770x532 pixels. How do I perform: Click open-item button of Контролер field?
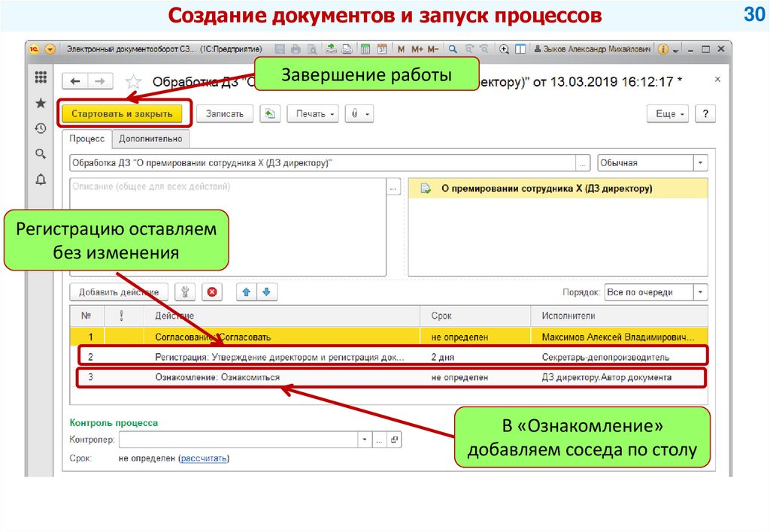pos(394,440)
